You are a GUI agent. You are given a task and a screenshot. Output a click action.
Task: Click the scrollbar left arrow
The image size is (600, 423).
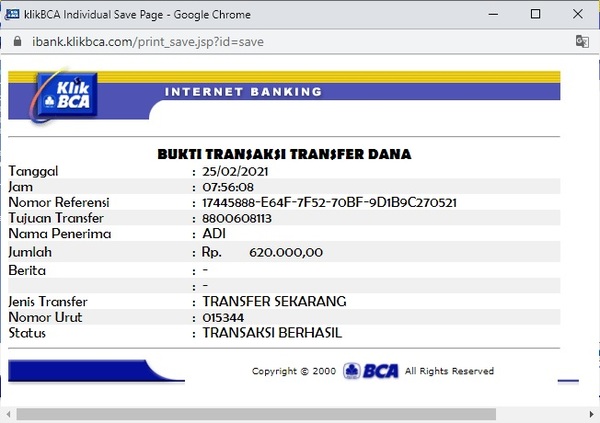pos(8,414)
